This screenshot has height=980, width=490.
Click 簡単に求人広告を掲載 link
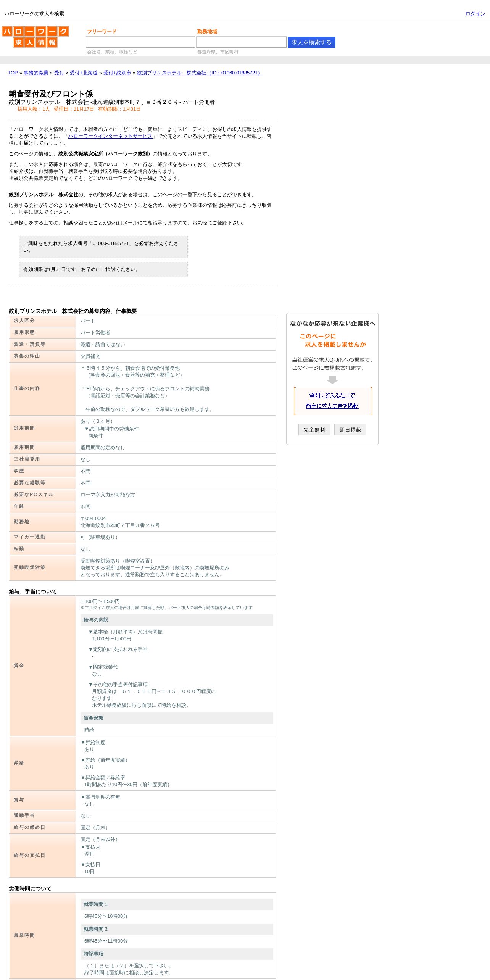[332, 406]
